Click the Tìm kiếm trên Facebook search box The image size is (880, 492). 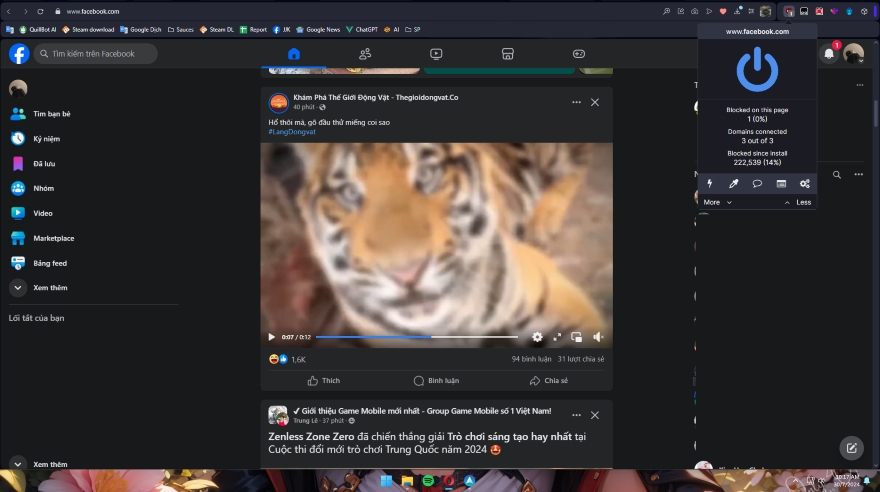pos(97,54)
